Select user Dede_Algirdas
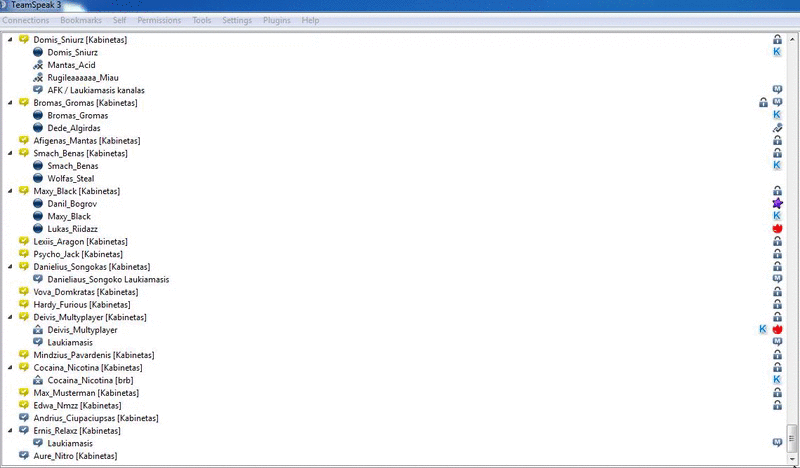Screen dimensions: 800x468 (74, 128)
